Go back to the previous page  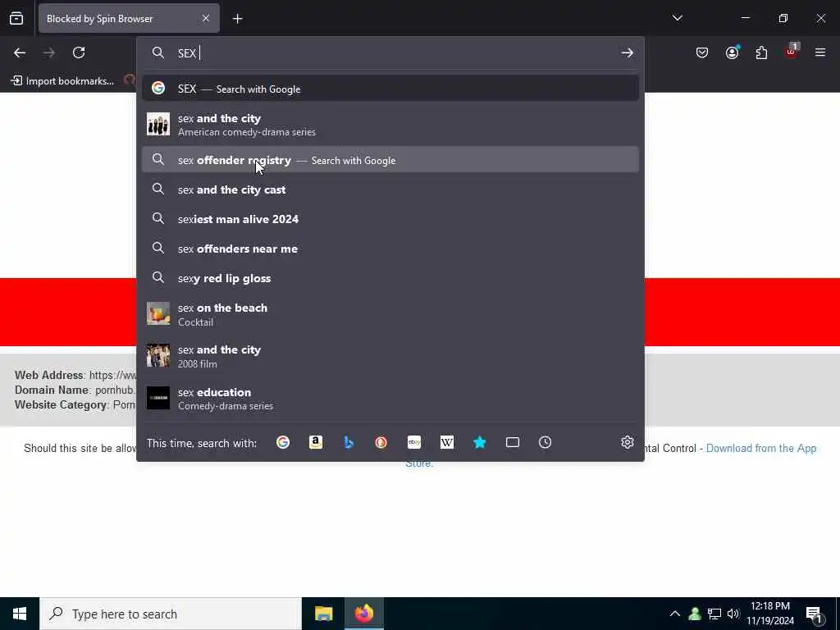[x=20, y=52]
